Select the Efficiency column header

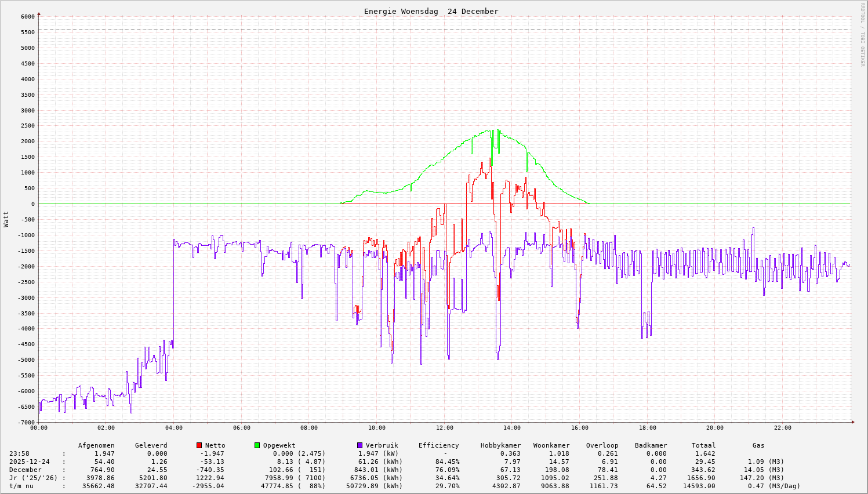438,445
